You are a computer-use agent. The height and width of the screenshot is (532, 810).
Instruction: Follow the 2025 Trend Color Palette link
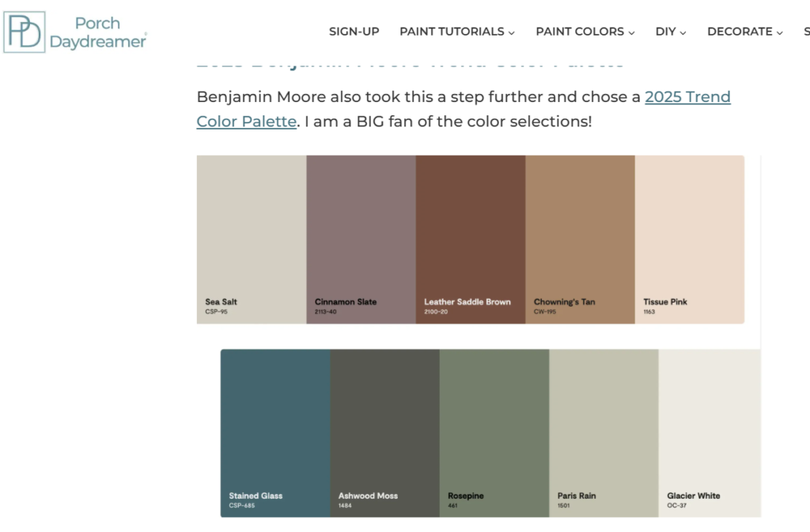[687, 97]
